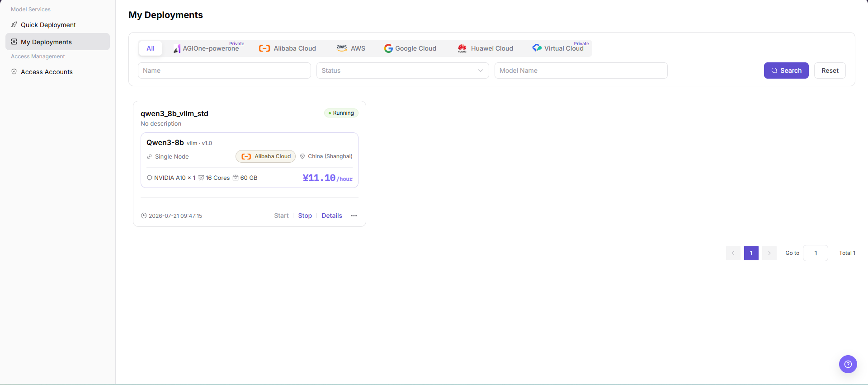Select the All provider tab
The height and width of the screenshot is (385, 868).
(x=151, y=48)
